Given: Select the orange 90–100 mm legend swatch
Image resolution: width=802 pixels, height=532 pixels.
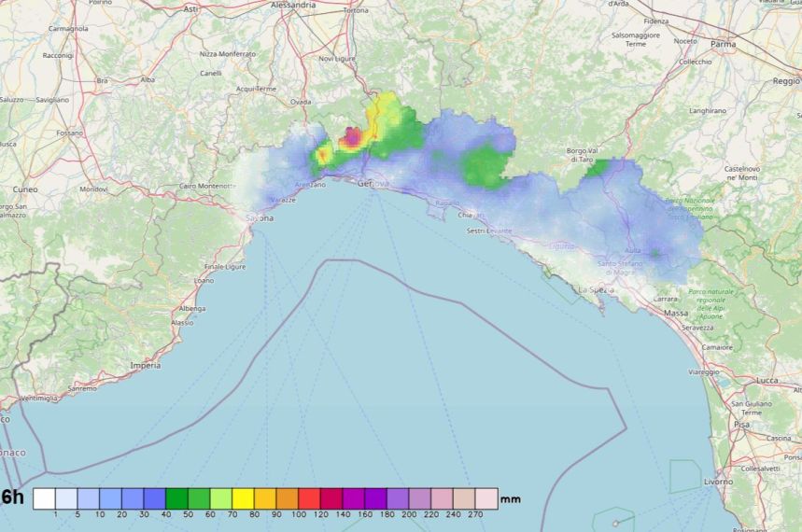Looking at the screenshot, I should tap(287, 498).
